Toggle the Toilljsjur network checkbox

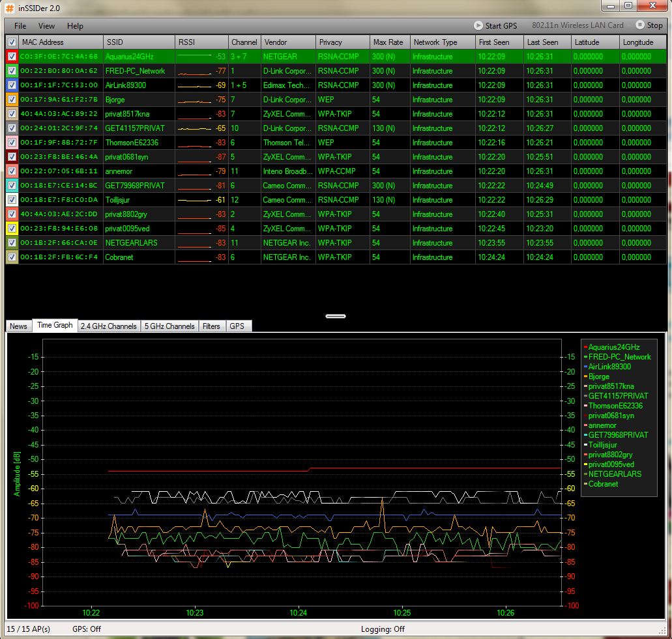[x=12, y=200]
